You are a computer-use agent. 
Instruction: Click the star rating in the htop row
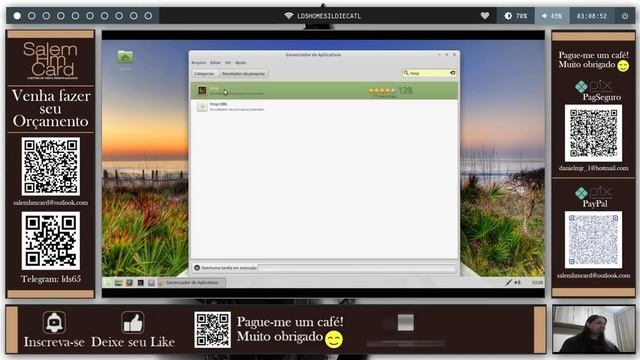[382, 91]
